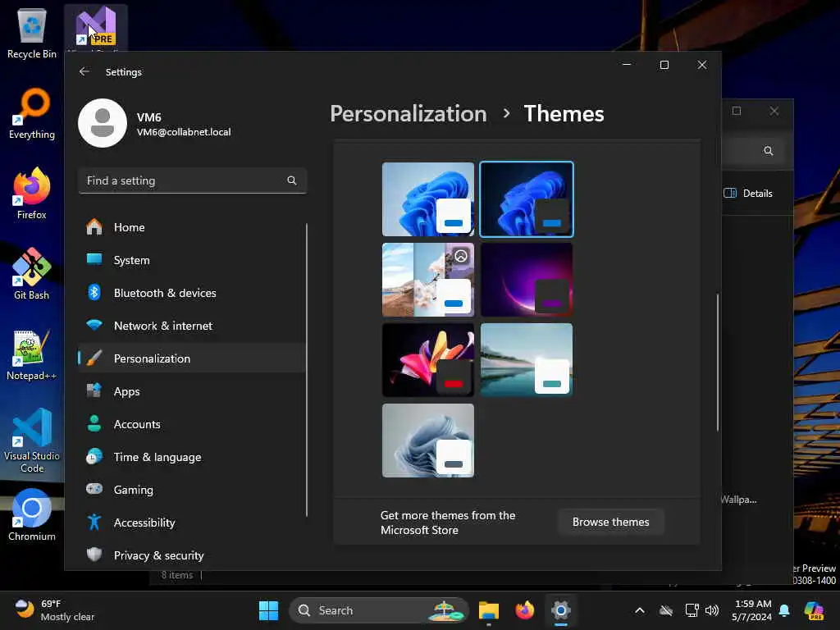Click the Personalization breadcrumb link

click(409, 113)
